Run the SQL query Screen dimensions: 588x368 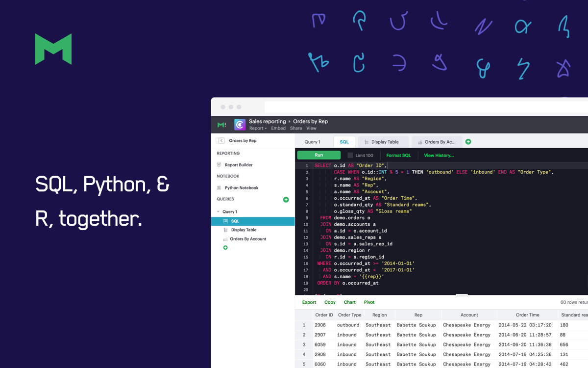(318, 155)
